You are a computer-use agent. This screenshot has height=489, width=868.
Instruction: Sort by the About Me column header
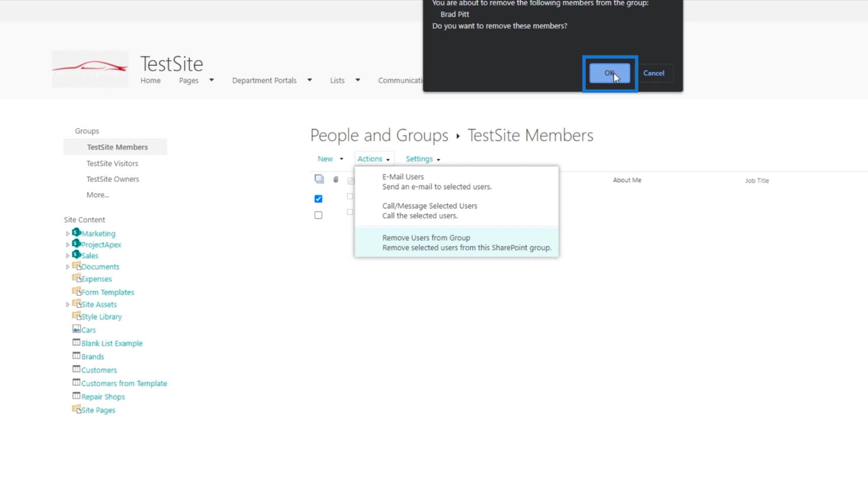pos(627,180)
